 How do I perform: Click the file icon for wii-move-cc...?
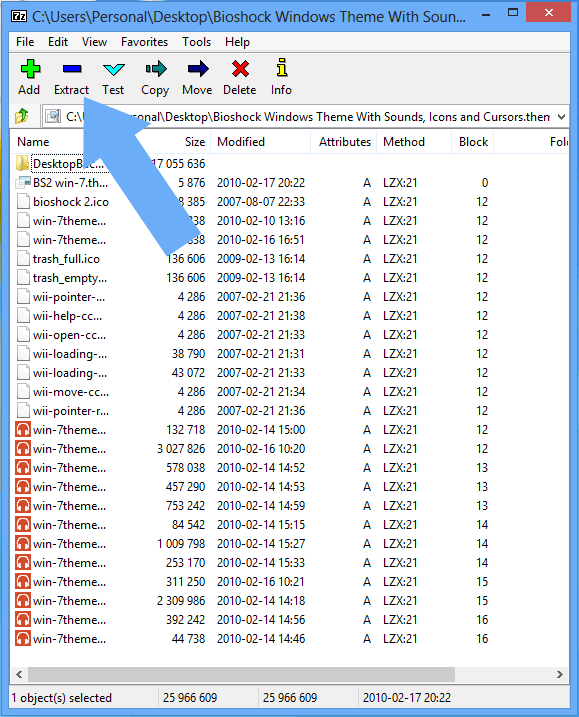(23, 392)
